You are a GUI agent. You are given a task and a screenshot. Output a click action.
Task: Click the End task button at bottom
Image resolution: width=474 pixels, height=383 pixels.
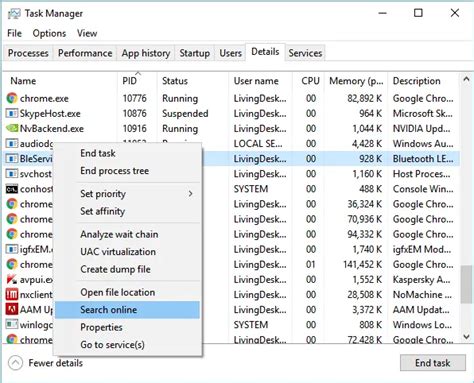point(433,363)
